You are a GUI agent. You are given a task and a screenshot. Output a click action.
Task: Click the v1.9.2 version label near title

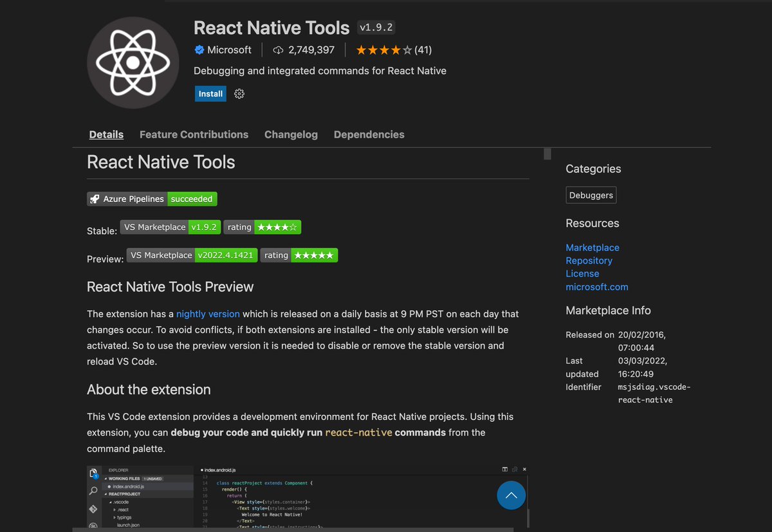tap(376, 28)
